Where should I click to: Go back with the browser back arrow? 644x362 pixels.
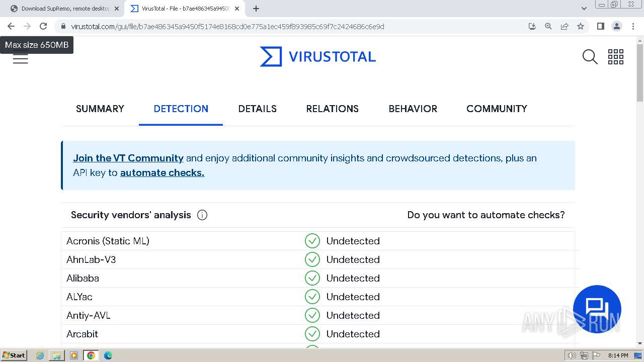(x=11, y=26)
